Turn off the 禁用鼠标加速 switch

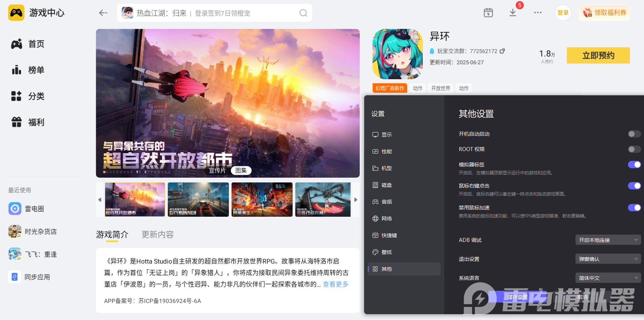coord(634,208)
